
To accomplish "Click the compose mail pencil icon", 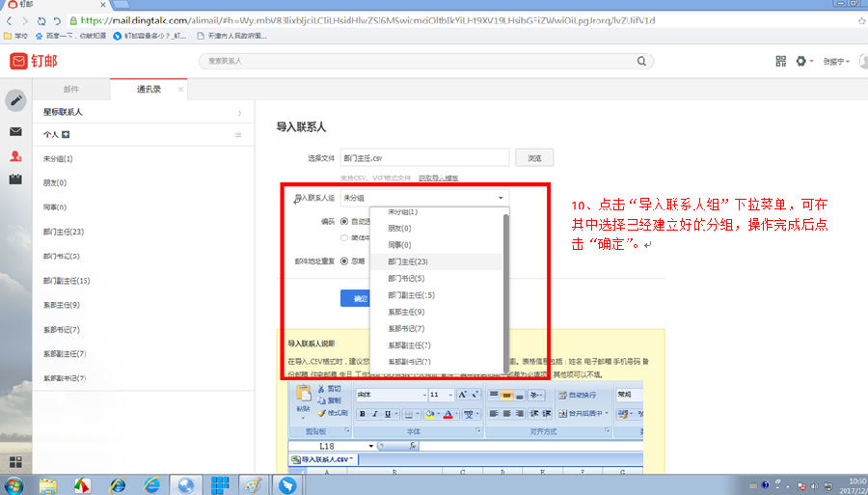I will point(15,100).
